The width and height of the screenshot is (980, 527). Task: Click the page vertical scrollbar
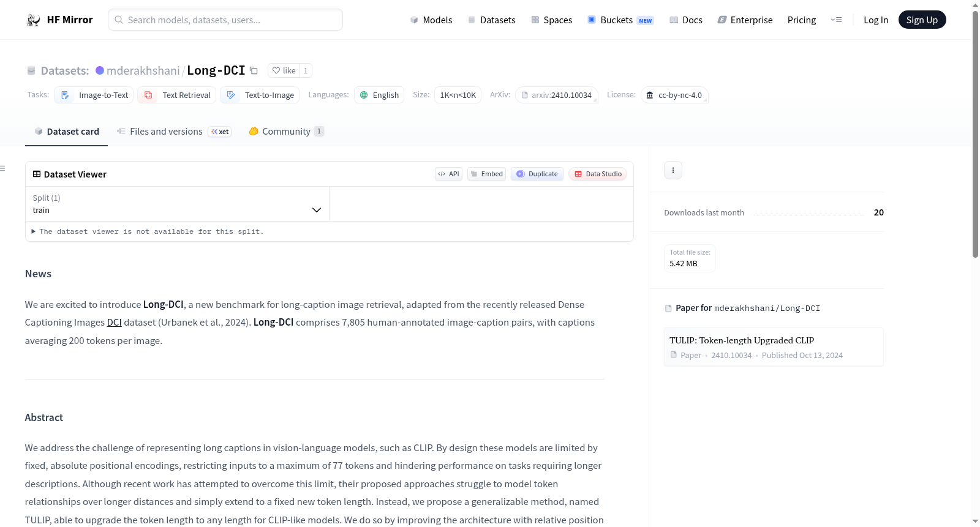tap(975, 135)
